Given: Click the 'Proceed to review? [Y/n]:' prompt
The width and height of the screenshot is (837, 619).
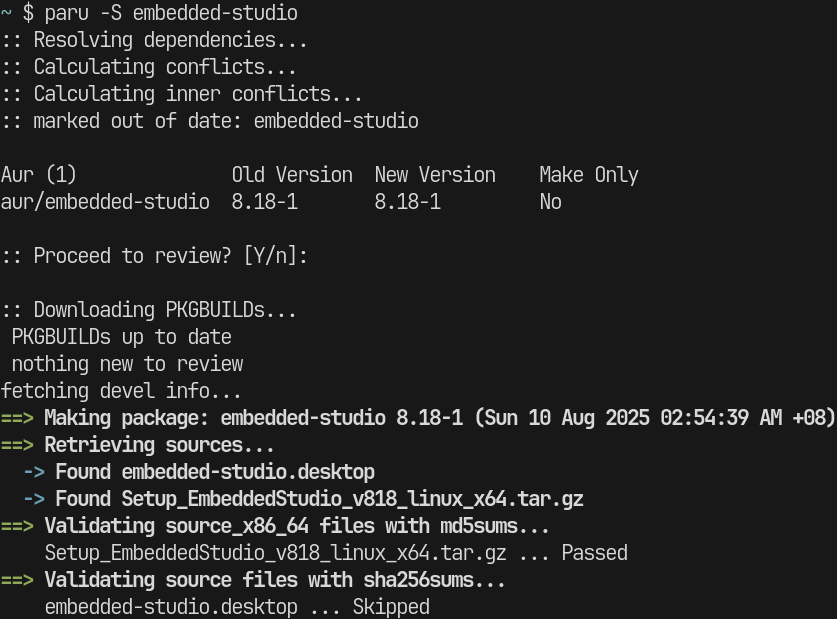Looking at the screenshot, I should click(170, 256).
